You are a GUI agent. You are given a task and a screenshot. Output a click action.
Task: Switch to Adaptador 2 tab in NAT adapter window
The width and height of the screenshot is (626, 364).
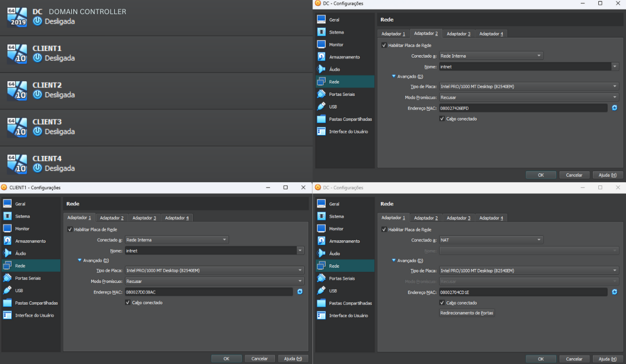pyautogui.click(x=426, y=218)
